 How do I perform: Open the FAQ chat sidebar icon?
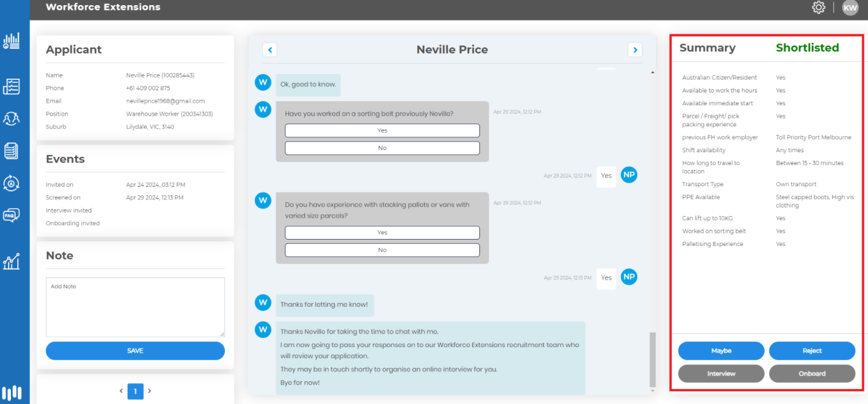11,216
